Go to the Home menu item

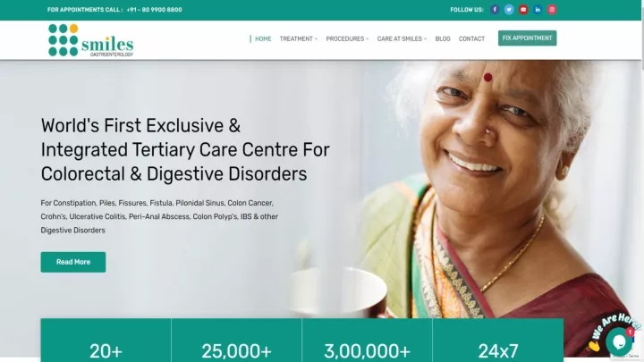click(263, 38)
